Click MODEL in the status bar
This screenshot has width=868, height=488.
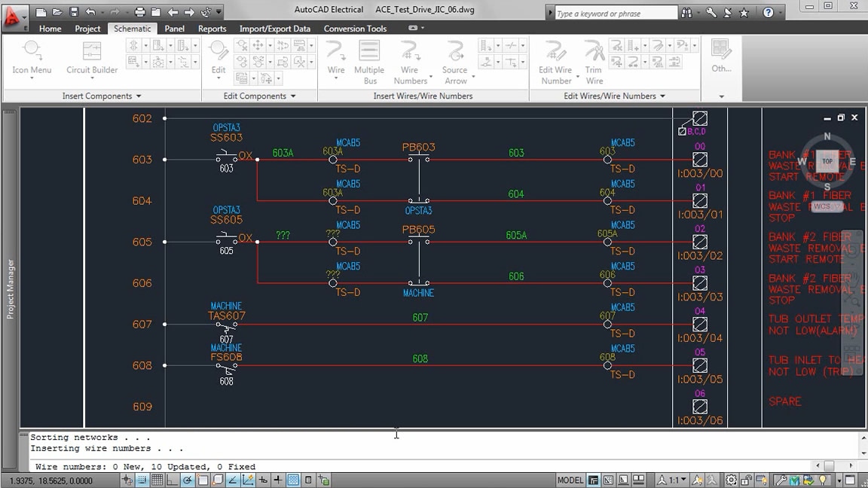click(x=571, y=480)
